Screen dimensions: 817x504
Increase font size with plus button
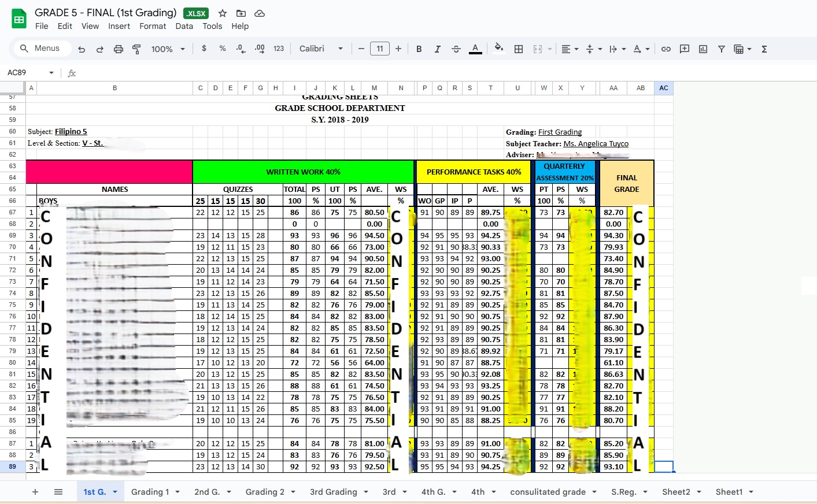pos(398,49)
